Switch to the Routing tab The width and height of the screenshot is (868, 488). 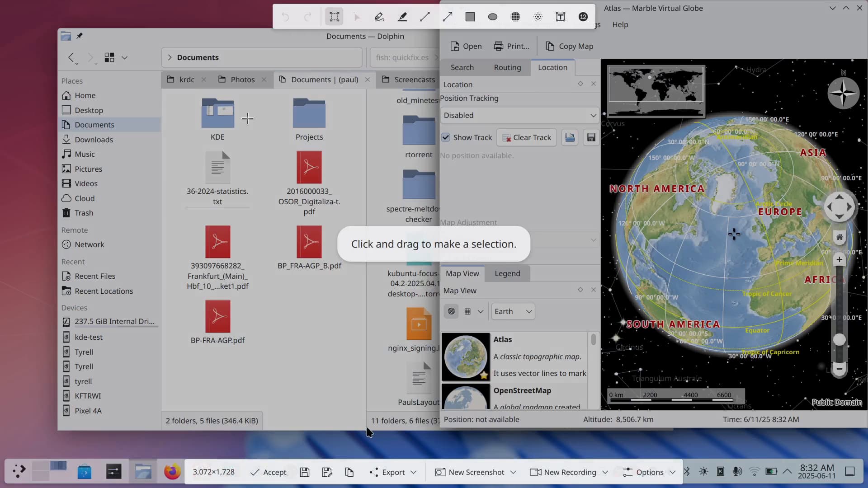pos(507,67)
